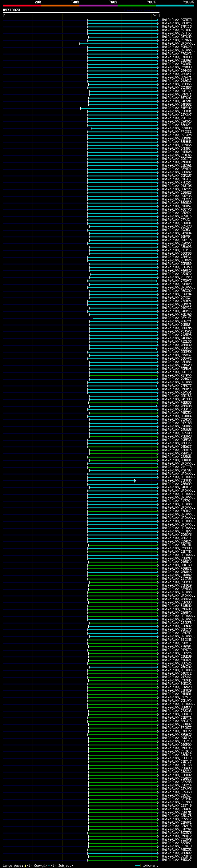Viewport: 197px width, 868px height.
Task: Select the UniRef100_Q944G3 label
Action: pyautogui.click(x=176, y=71)
